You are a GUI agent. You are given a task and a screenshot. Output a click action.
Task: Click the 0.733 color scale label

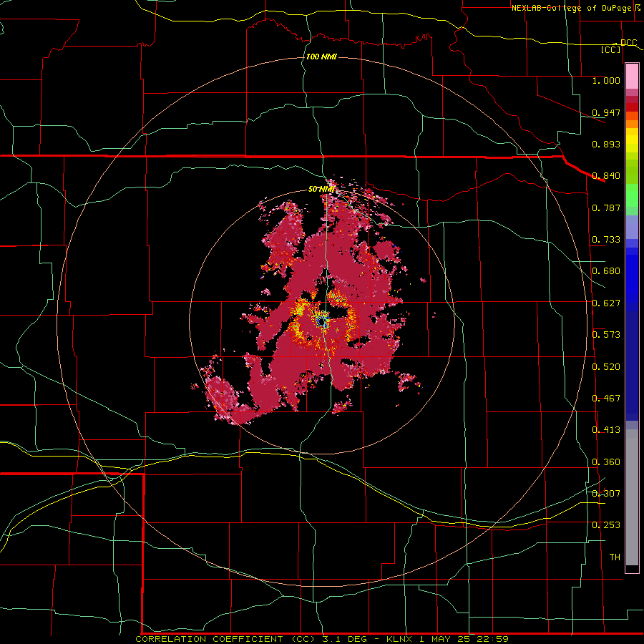(x=606, y=240)
